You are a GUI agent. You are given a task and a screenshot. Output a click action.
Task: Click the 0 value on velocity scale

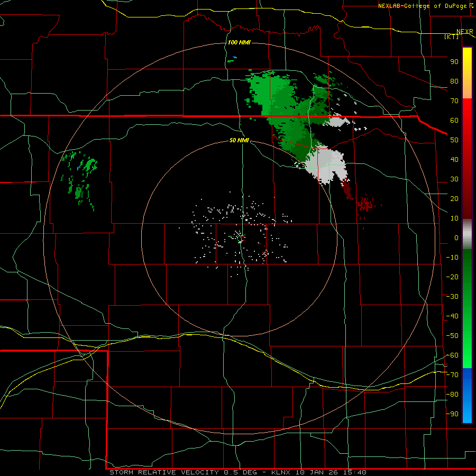click(456, 237)
